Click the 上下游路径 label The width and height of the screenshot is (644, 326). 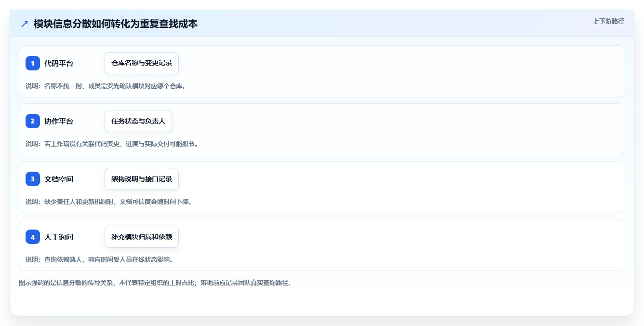608,21
